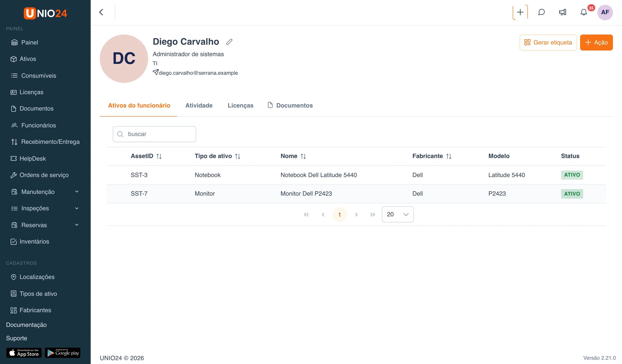Image resolution: width=622 pixels, height=364 pixels.
Task: Download from the App Store badge
Action: coord(24,353)
